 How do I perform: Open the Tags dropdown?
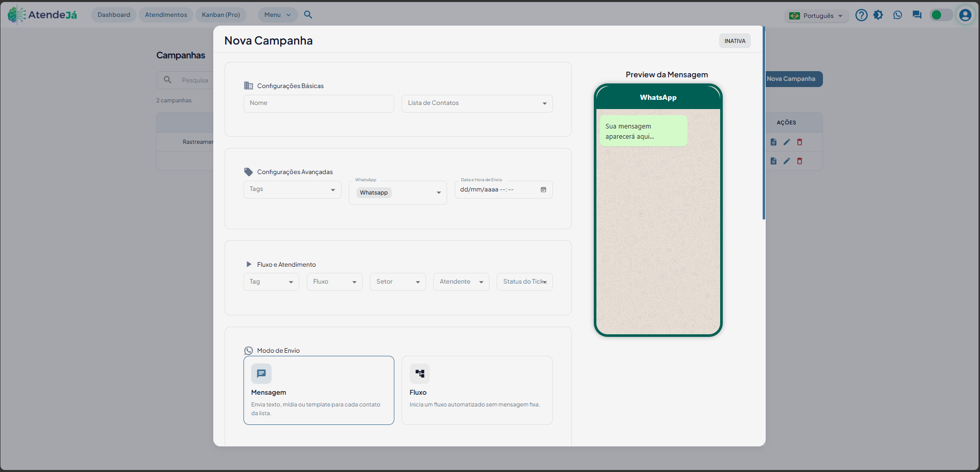coord(293,189)
